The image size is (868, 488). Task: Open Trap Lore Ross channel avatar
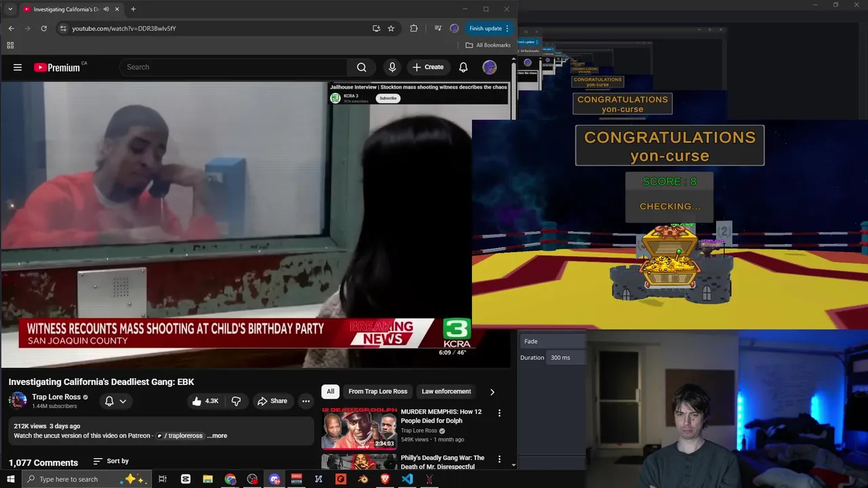18,401
